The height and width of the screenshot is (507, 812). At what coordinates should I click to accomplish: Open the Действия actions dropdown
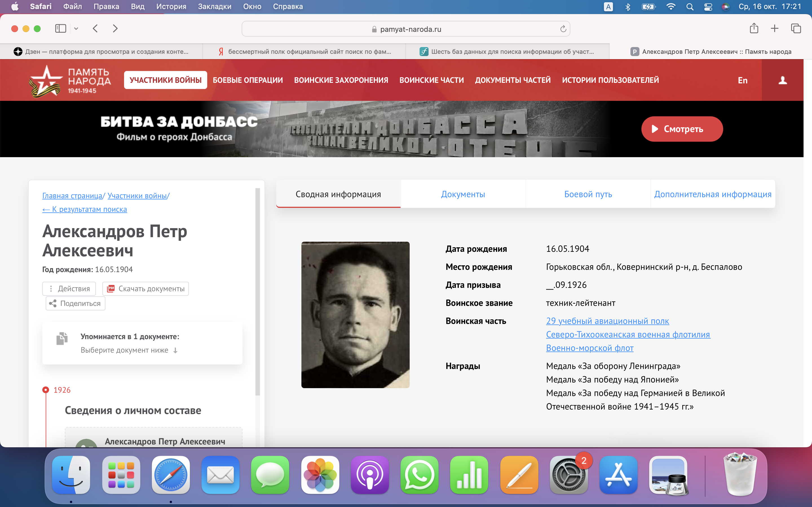pos(69,289)
